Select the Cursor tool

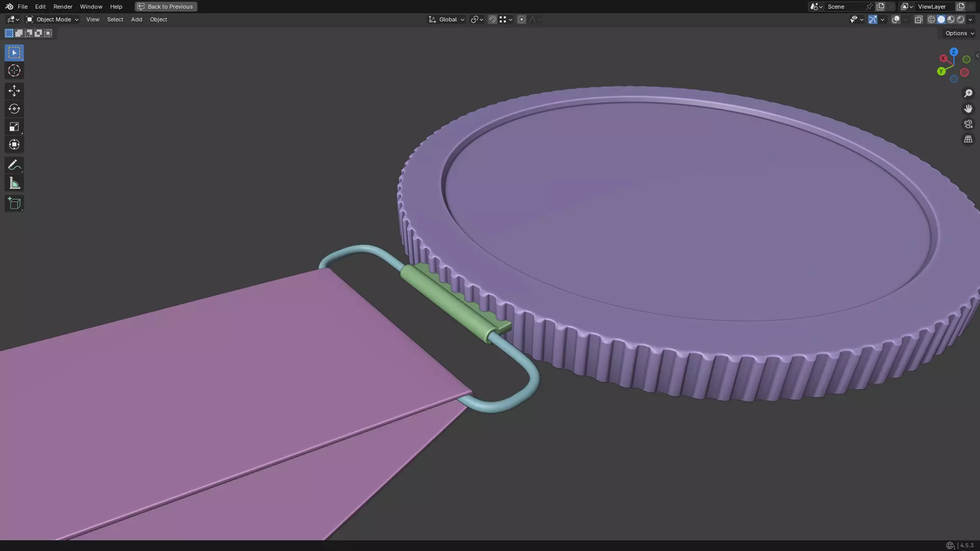tap(14, 70)
